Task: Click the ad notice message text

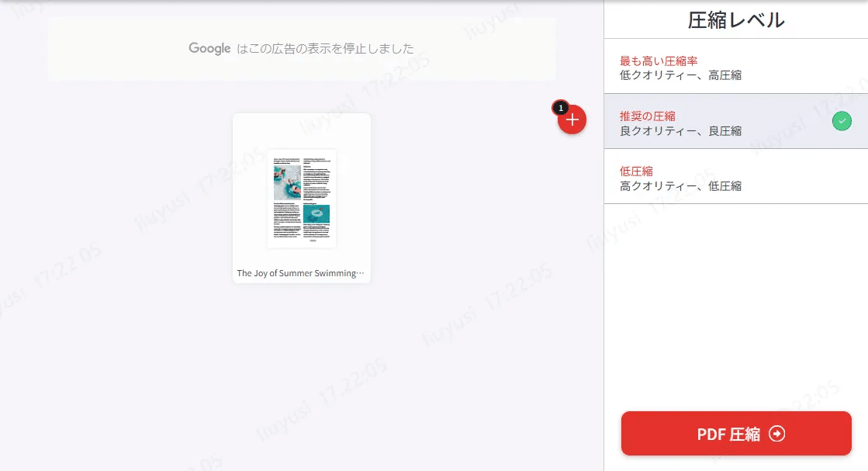Action: pos(303,48)
